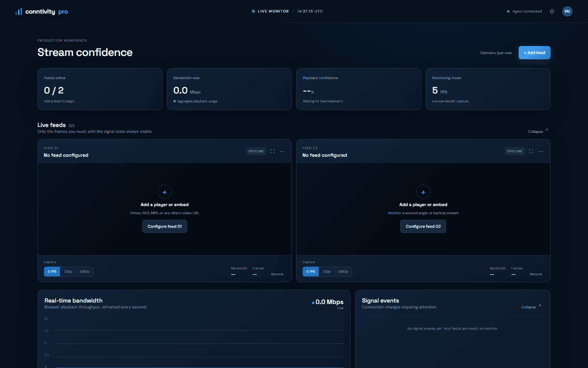Click the Stream confidence heading
Screen dimensions: 588x368
[85, 52]
